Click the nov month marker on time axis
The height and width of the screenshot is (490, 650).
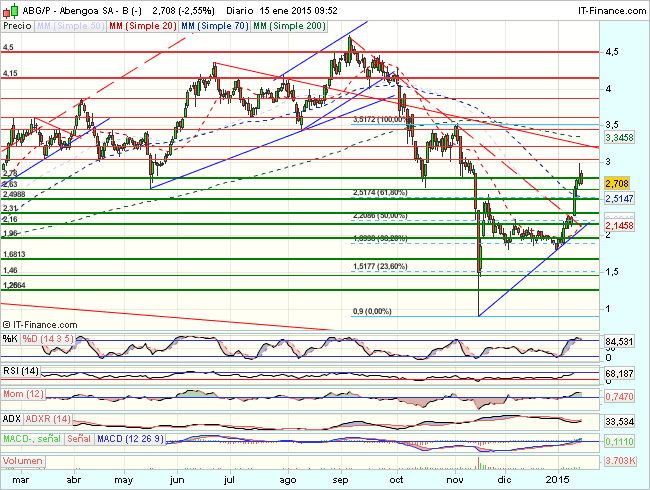[x=455, y=480]
